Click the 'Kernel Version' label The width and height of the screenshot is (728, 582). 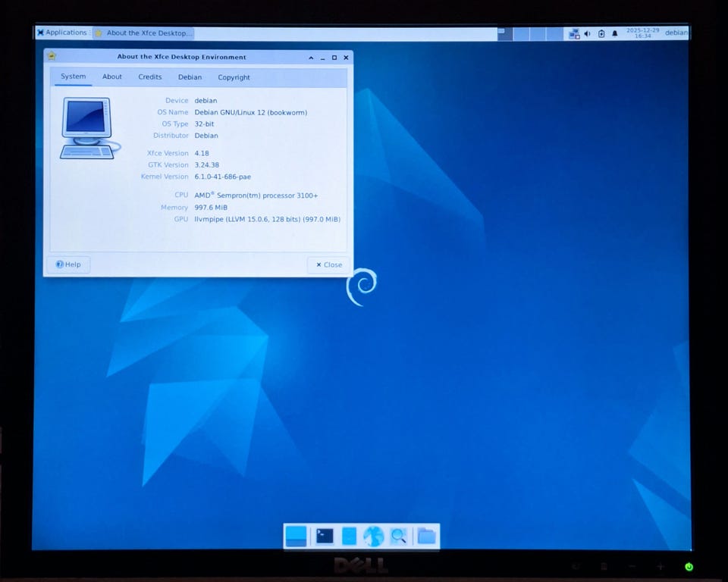[x=165, y=177]
